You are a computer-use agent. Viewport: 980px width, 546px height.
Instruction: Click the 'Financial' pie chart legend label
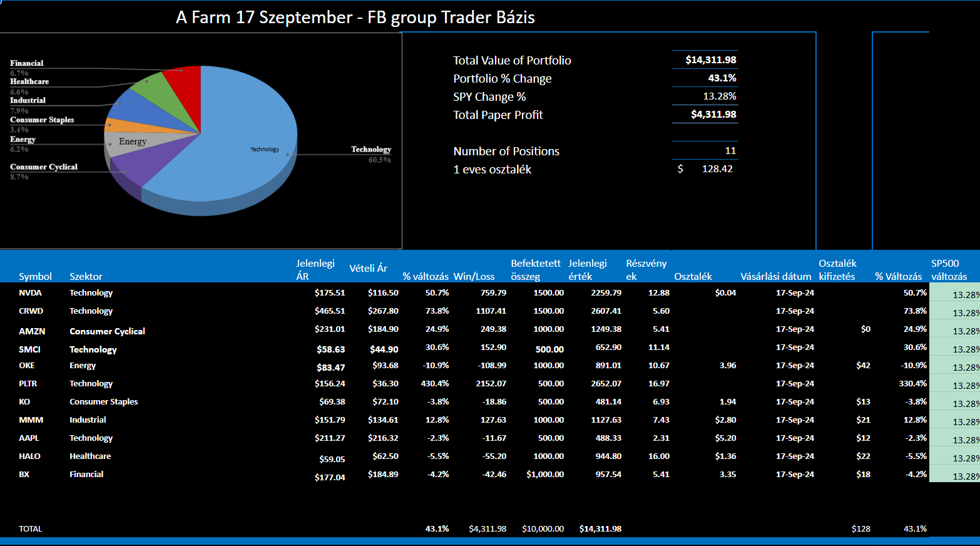click(x=27, y=63)
